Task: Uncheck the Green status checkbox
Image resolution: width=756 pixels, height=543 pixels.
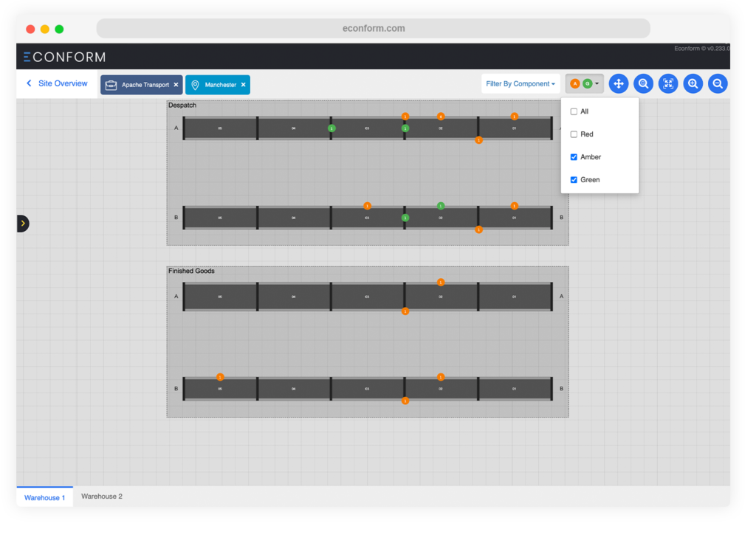Action: (574, 180)
